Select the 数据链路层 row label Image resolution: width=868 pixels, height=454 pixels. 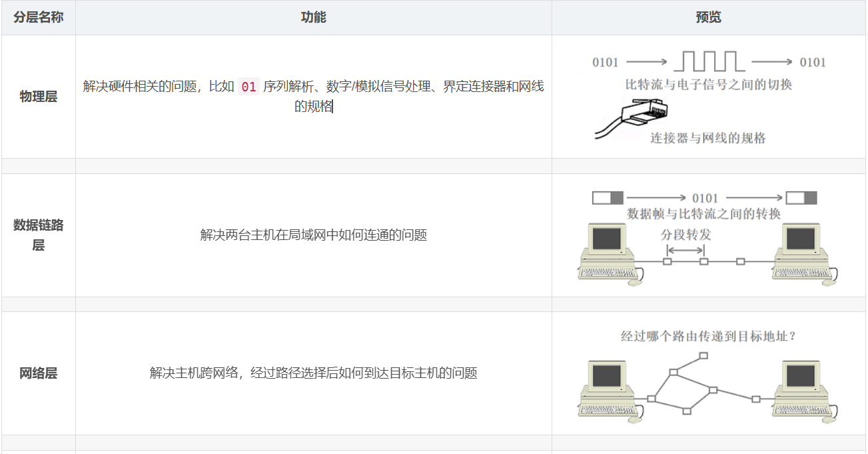[39, 235]
